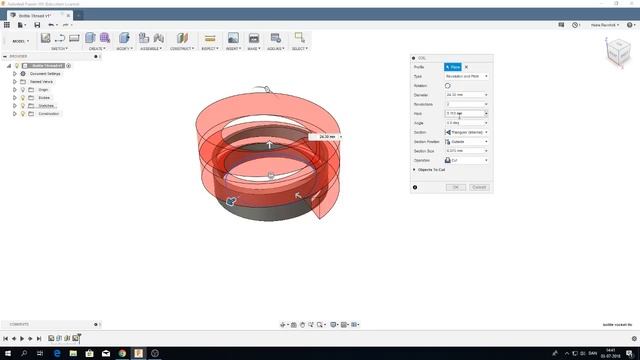Click the Measure icon in Inspect
Screen dimensions: 640x360
210,38
